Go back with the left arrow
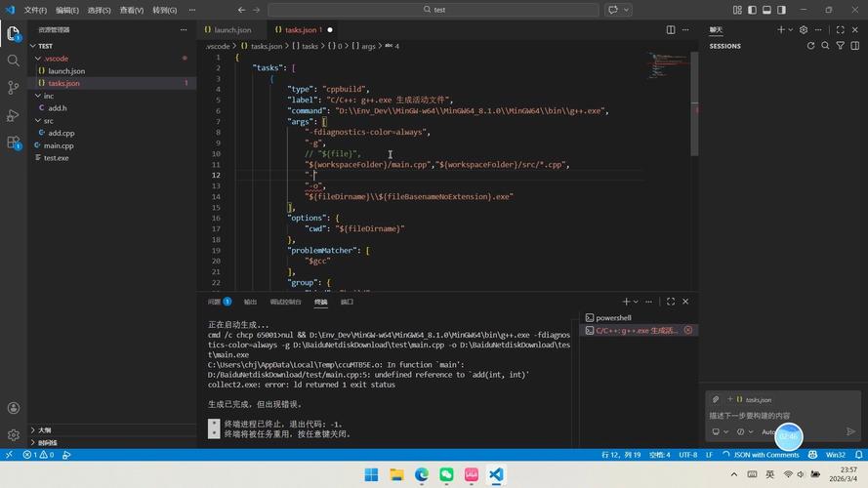This screenshot has width=868, height=488. (x=241, y=10)
